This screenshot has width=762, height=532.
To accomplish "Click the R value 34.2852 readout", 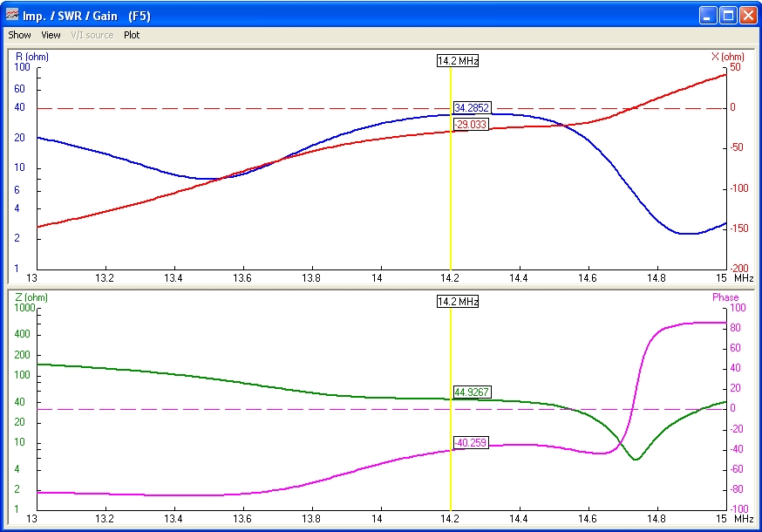I will pos(472,107).
